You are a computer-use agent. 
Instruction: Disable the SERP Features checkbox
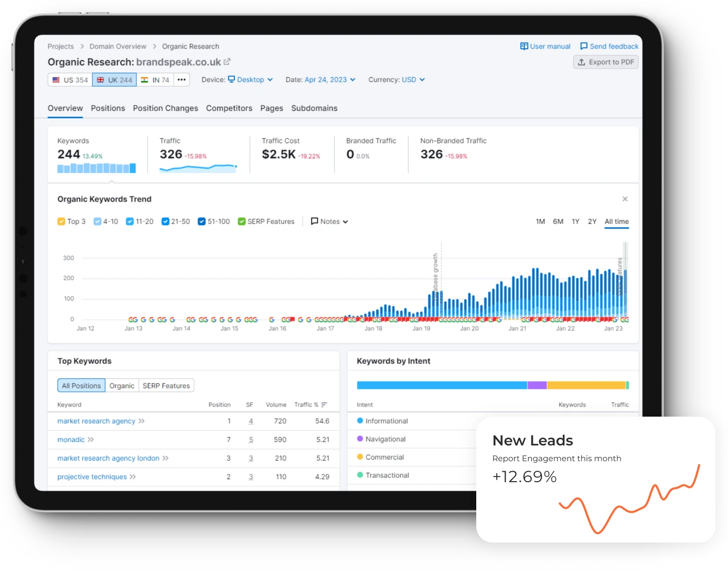(x=242, y=221)
